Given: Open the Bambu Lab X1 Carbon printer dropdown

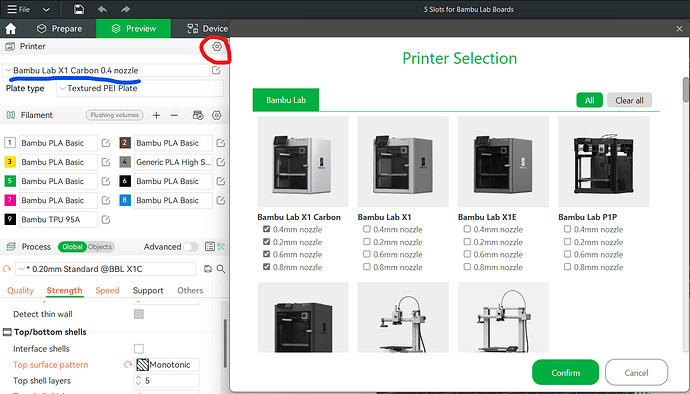Looking at the screenshot, I should [106, 70].
